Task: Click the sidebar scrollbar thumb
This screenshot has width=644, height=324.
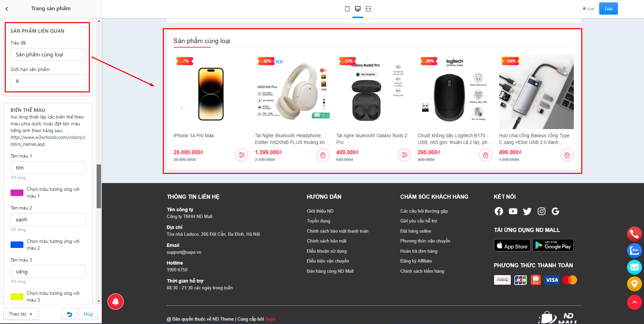Action: [x=99, y=186]
